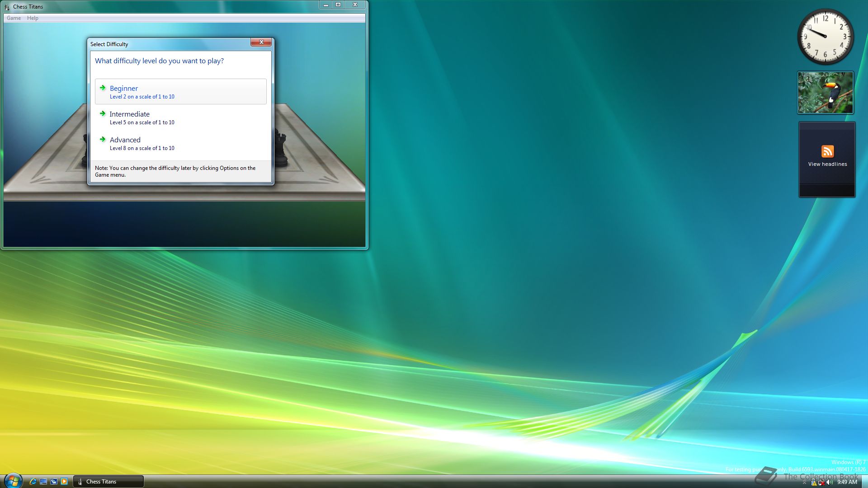The width and height of the screenshot is (868, 488).
Task: Click the toucan slideshow gadget picture
Action: [826, 93]
